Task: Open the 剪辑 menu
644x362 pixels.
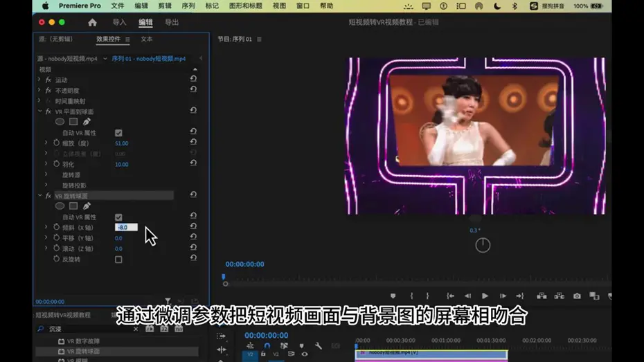Action: (165, 6)
